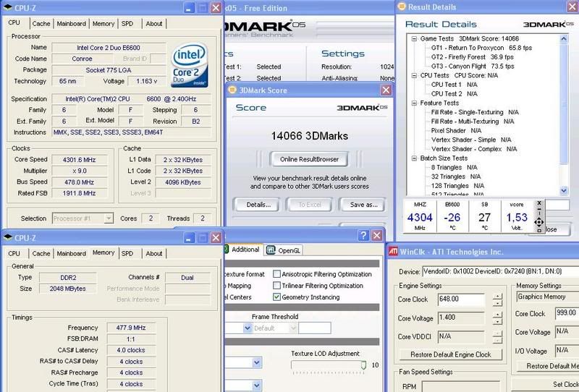The height and width of the screenshot is (392, 579).
Task: Click the 3DMARK05 logo in Result Details
Action: (548, 25)
